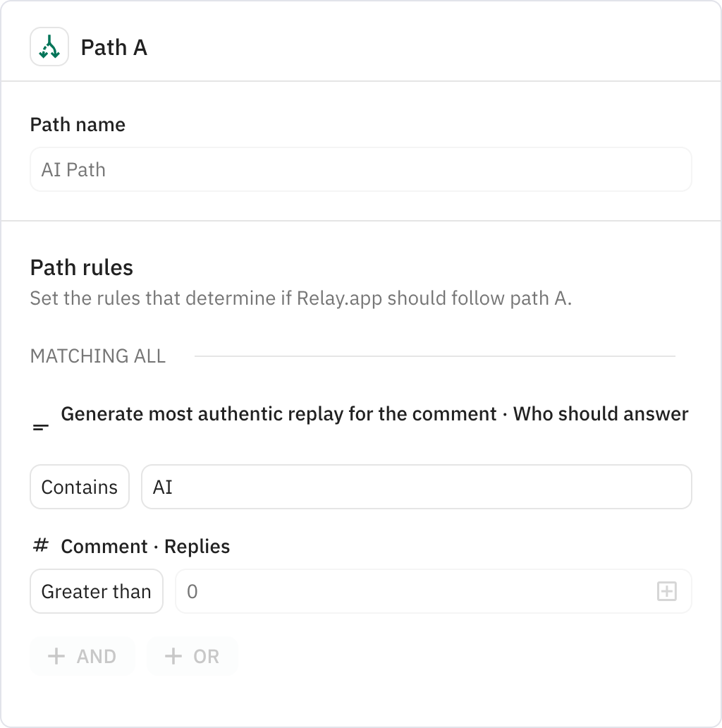This screenshot has height=728, width=722.
Task: Select the AI value text field
Action: 416,487
